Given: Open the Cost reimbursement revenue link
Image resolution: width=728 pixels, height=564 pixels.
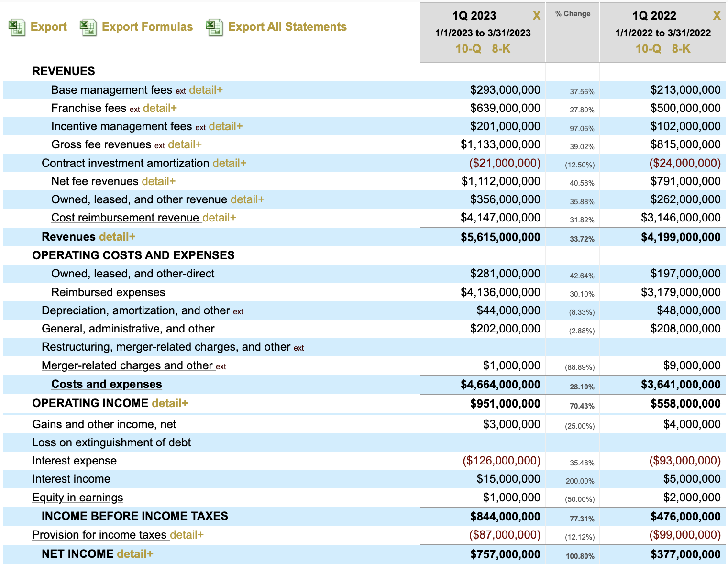Looking at the screenshot, I should pyautogui.click(x=125, y=218).
